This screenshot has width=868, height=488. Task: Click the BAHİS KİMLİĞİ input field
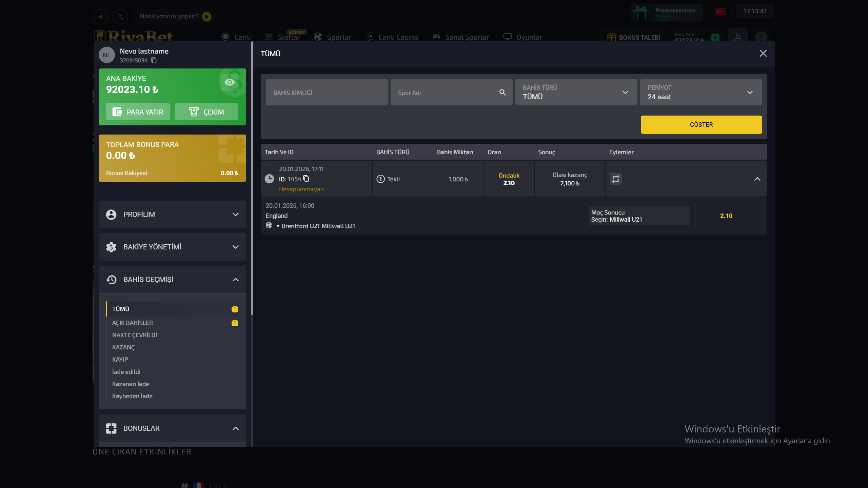pos(326,93)
